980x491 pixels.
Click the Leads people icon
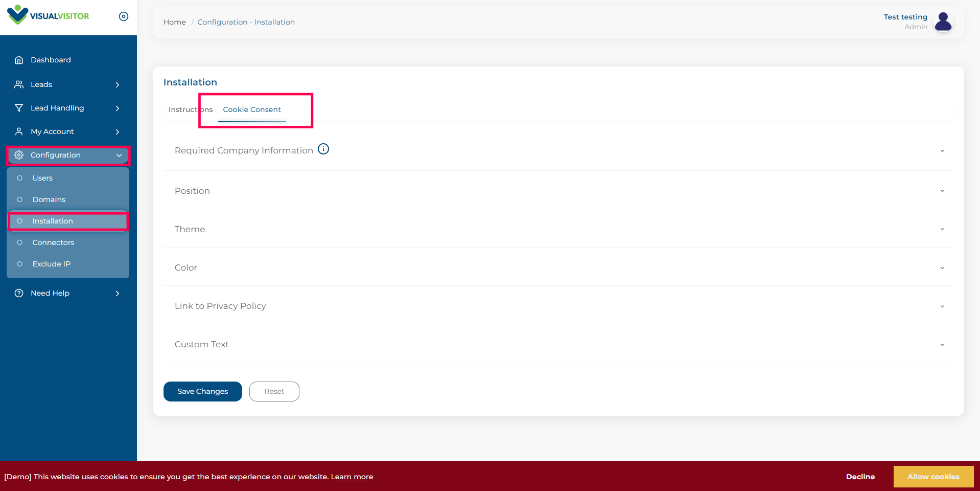[x=19, y=84]
